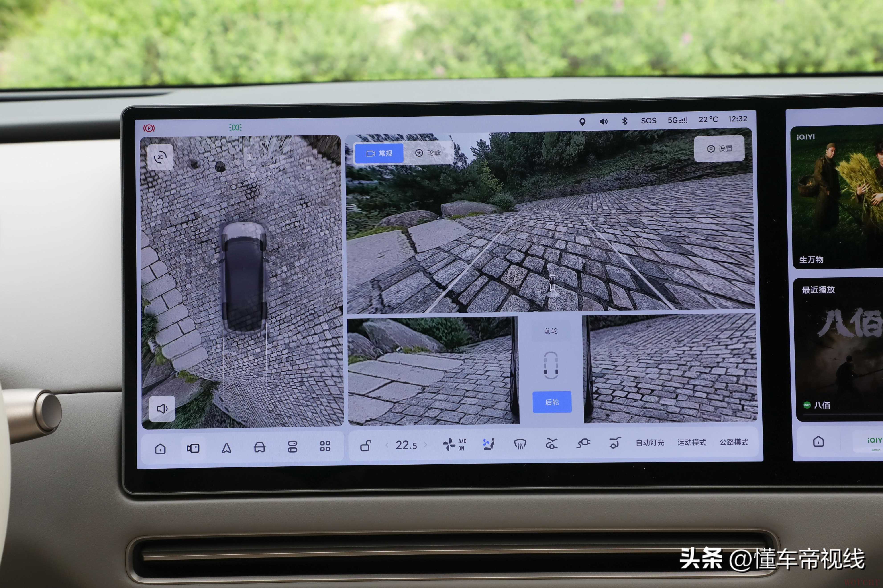The height and width of the screenshot is (588, 883).
Task: Increase temperature with right chevron
Action: pyautogui.click(x=426, y=445)
